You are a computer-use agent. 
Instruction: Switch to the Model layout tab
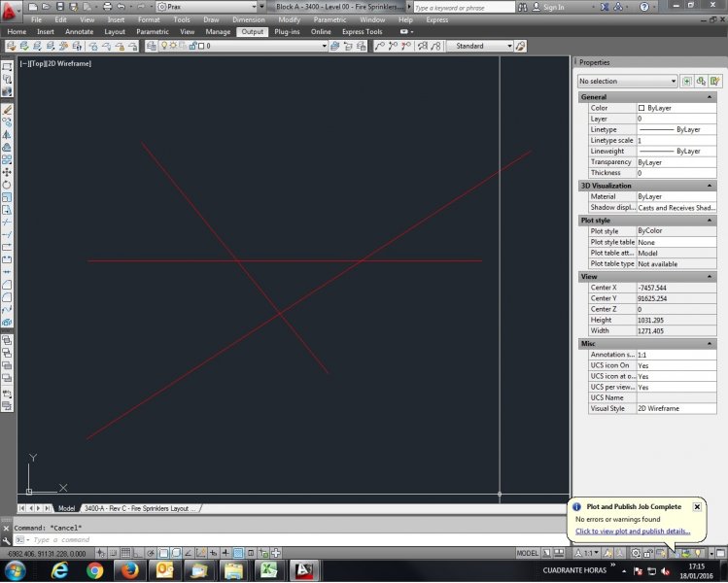pyautogui.click(x=66, y=509)
